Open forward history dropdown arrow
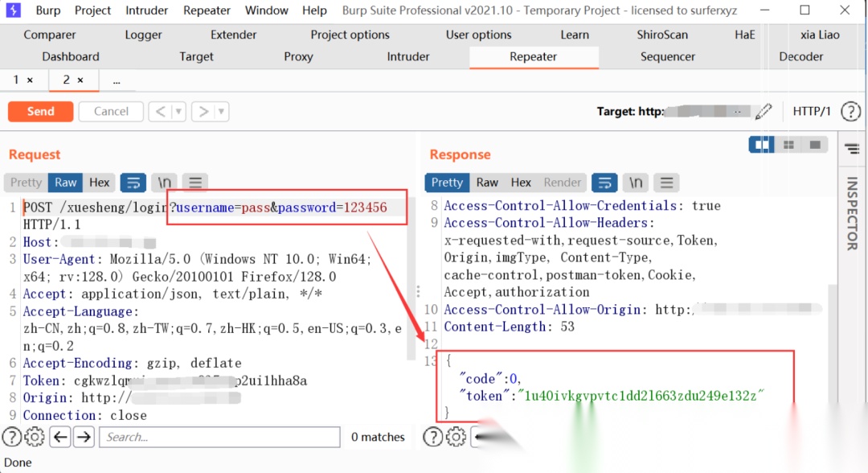The height and width of the screenshot is (473, 868). [222, 111]
